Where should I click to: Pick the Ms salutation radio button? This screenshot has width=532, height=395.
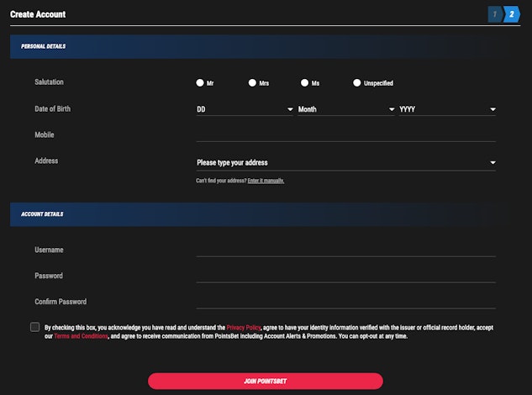[305, 83]
